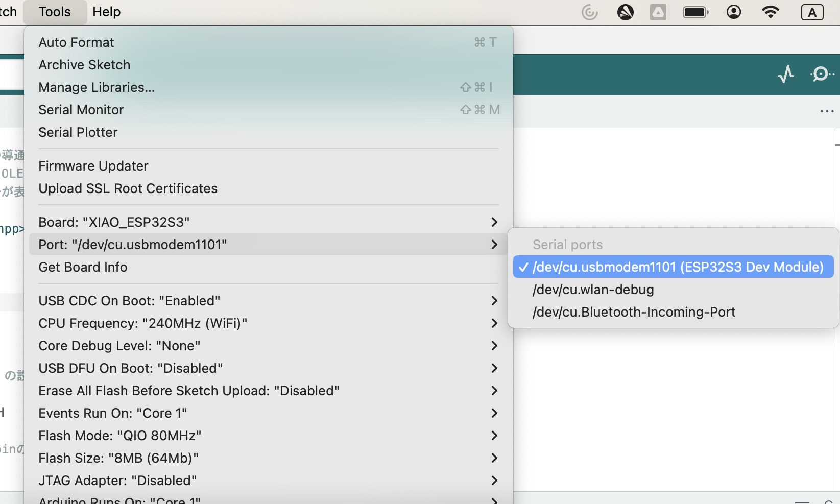Click the 'Serial ports' submenu header
Viewport: 840px width, 504px height.
(568, 245)
